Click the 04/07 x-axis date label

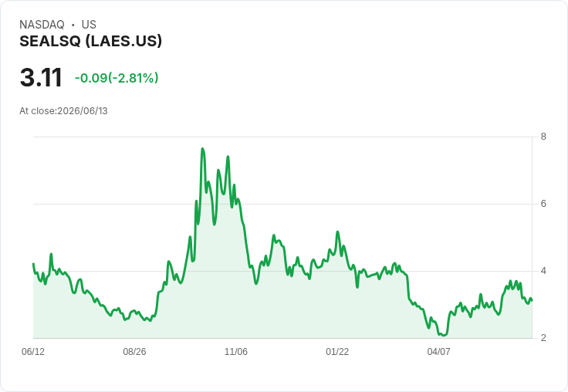click(x=438, y=351)
